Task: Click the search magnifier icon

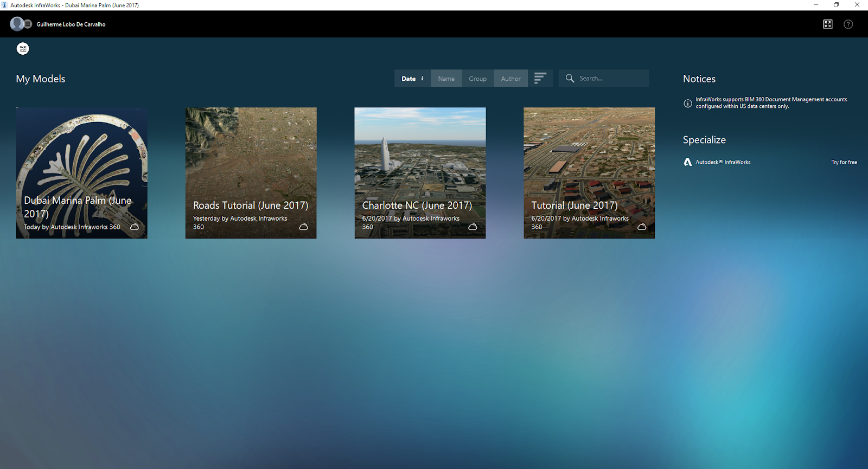Action: tap(570, 78)
